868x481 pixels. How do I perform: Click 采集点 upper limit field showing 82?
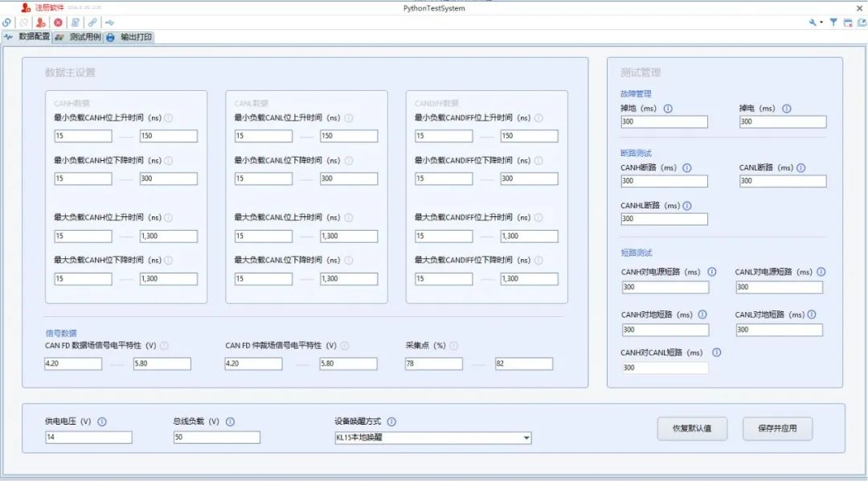(524, 364)
